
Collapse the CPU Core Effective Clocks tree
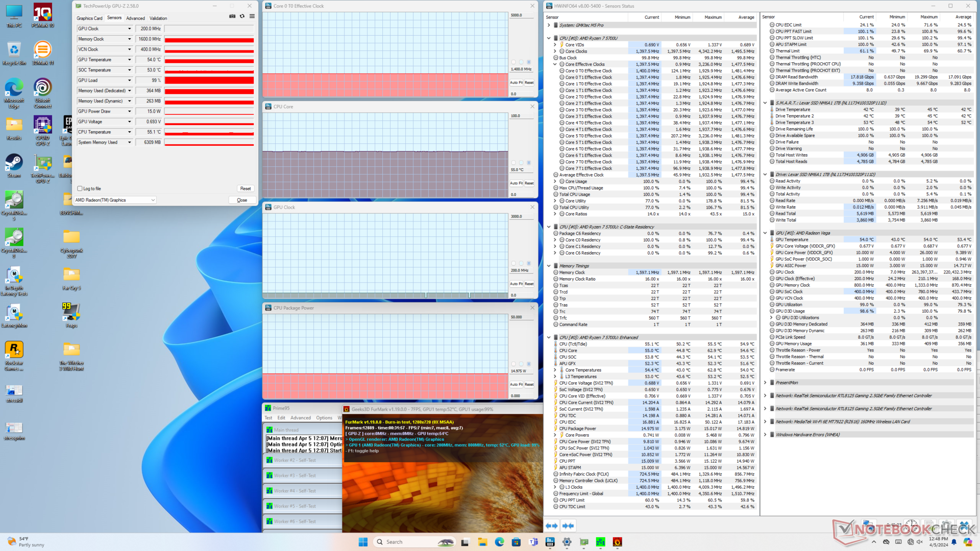point(555,64)
